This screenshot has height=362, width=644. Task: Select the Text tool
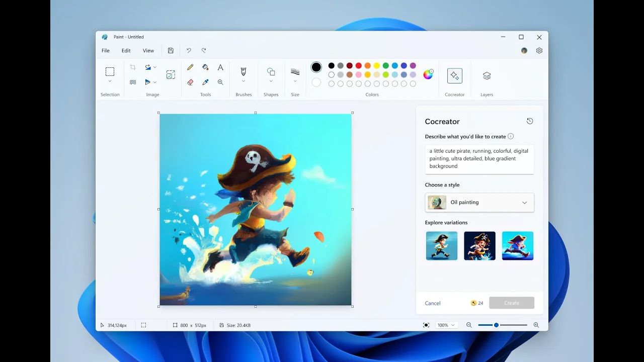pos(220,67)
